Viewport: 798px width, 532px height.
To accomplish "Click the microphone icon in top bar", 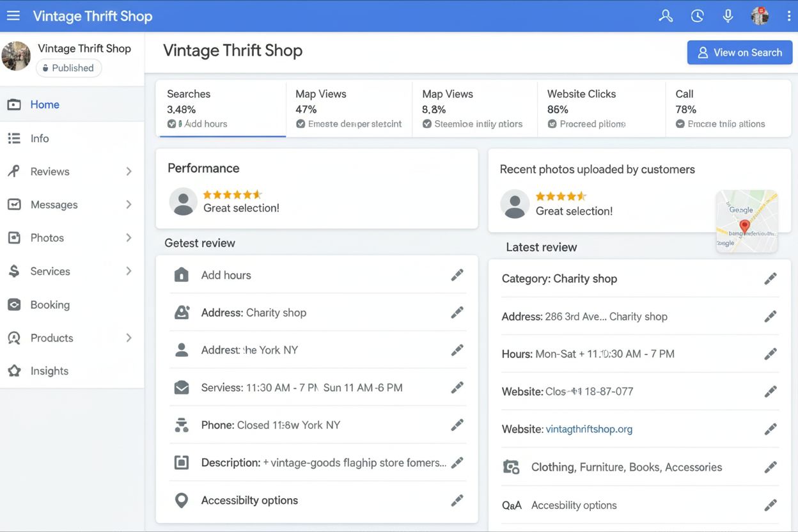I will 728,15.
